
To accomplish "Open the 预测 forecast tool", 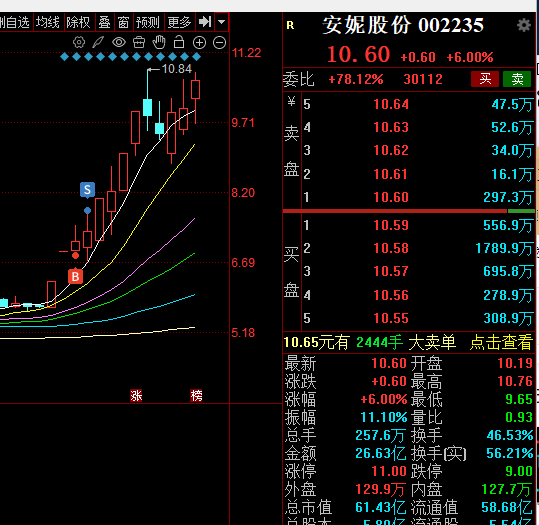I will point(148,22).
